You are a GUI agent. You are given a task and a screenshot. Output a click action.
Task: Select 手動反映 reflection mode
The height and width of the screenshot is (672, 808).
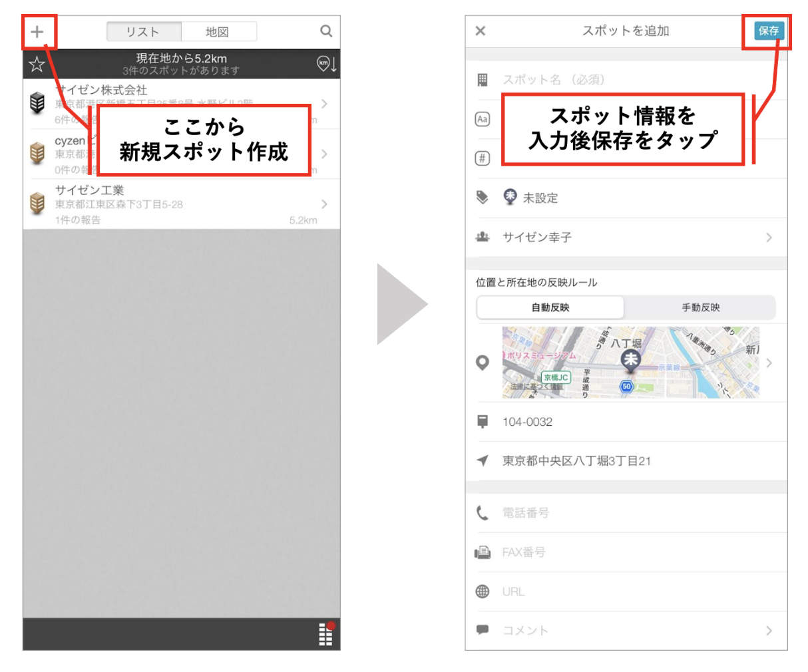[700, 307]
